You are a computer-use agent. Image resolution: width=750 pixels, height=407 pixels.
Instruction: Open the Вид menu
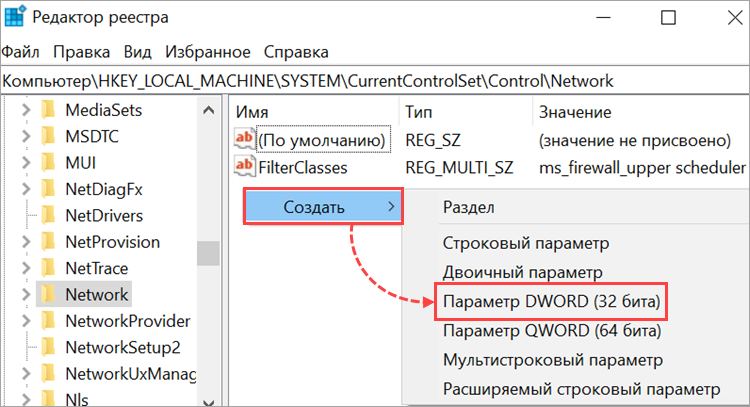tap(137, 52)
